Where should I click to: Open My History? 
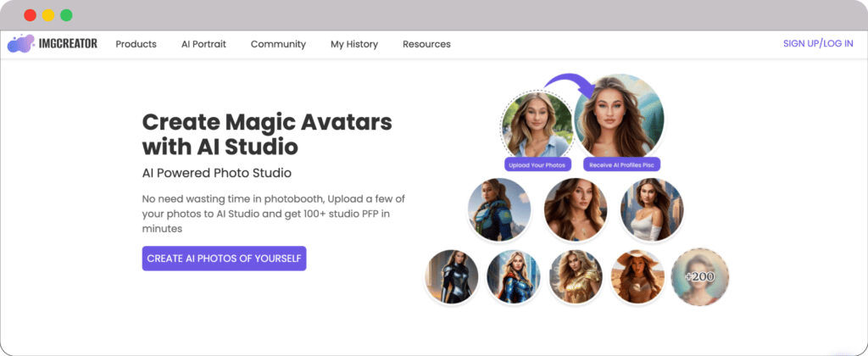click(x=354, y=44)
